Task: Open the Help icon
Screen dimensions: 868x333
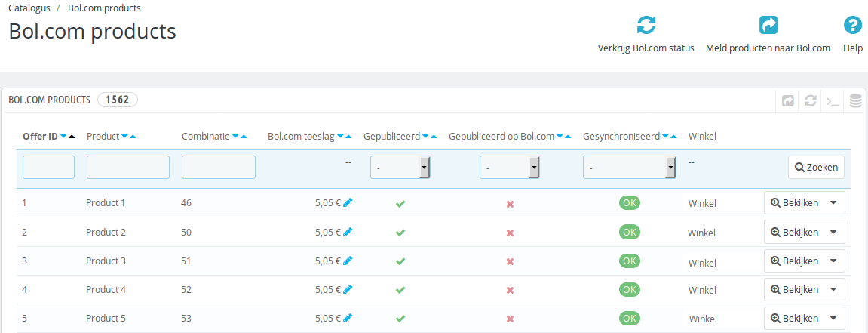Action: point(852,26)
